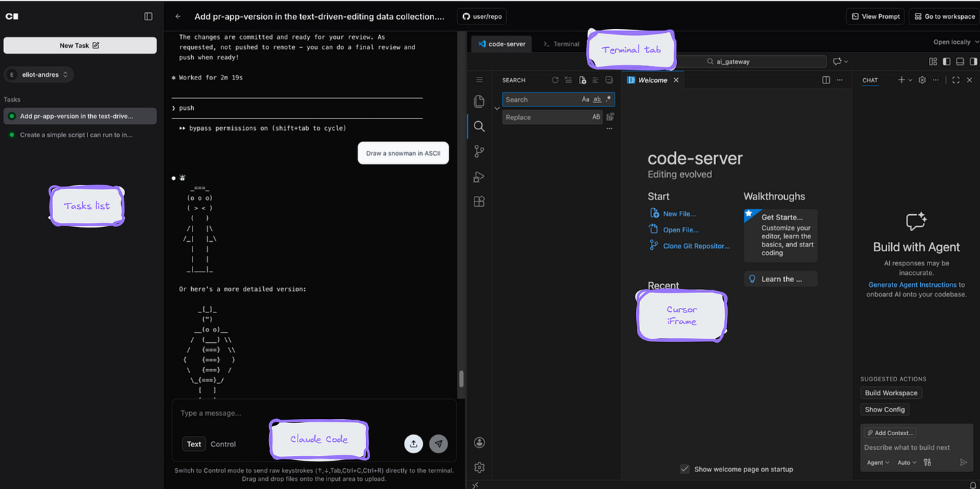Open the user/repo GitHub link
Screen dimensions: 980x489
pos(481,16)
